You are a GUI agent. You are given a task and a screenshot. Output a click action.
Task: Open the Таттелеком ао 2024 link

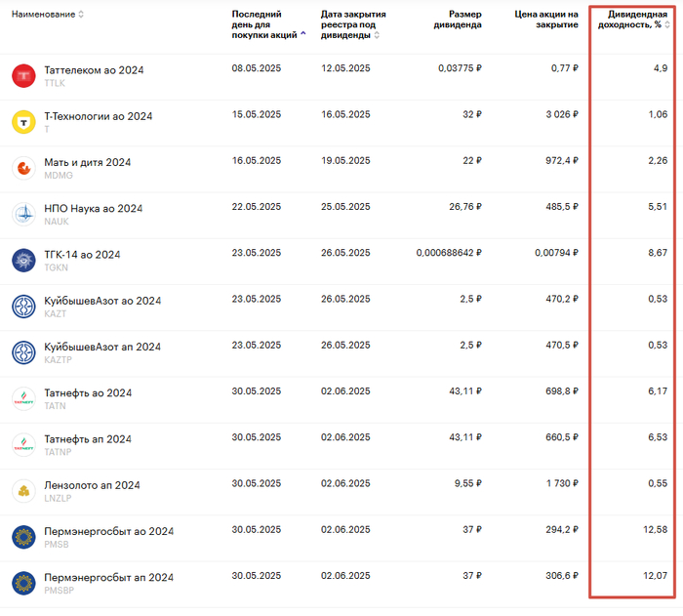94,70
